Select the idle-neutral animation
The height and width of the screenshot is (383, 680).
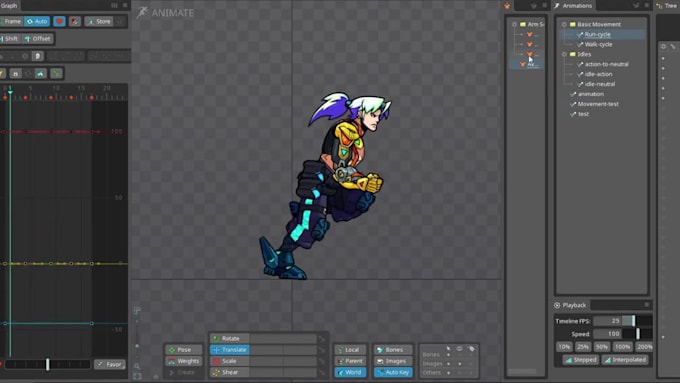[x=599, y=84]
